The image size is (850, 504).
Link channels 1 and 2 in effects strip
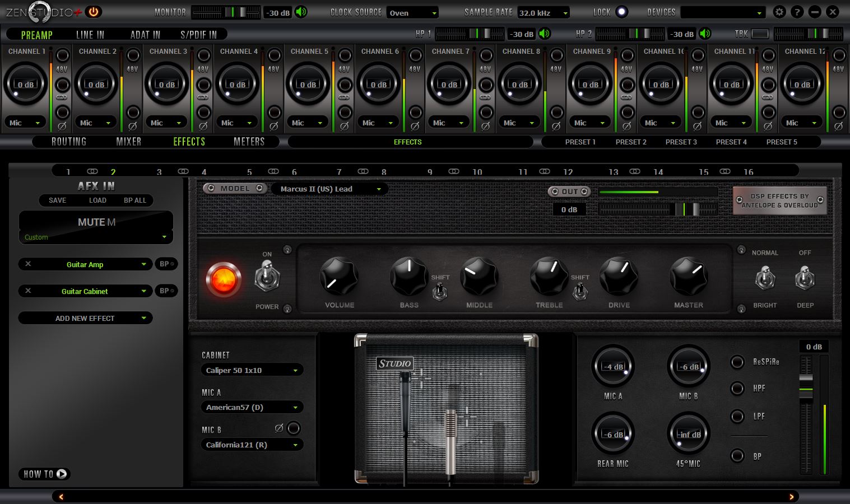(x=92, y=171)
